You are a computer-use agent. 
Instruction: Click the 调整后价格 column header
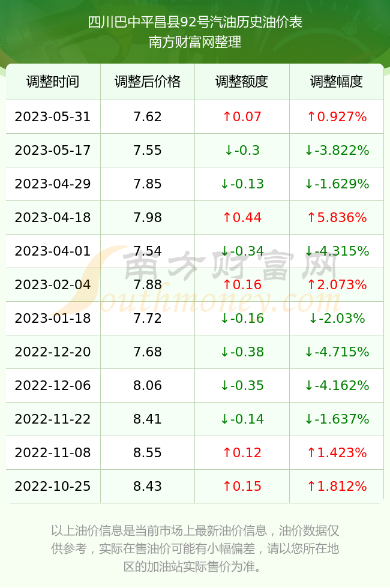coord(148,82)
